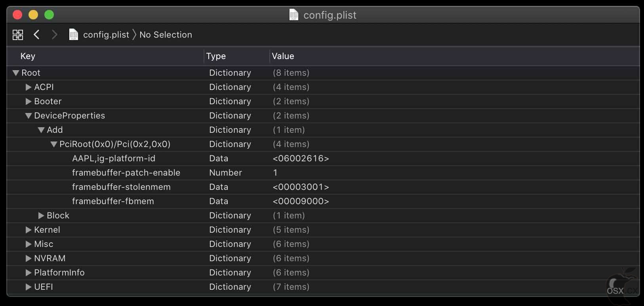The image size is (644, 306).
Task: Select the UEFI key label
Action: (44, 287)
